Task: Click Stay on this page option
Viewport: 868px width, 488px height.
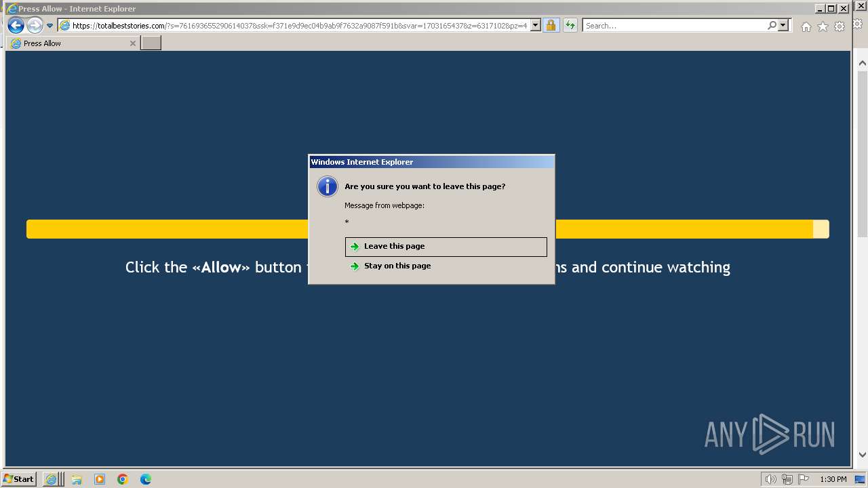Action: [446, 266]
